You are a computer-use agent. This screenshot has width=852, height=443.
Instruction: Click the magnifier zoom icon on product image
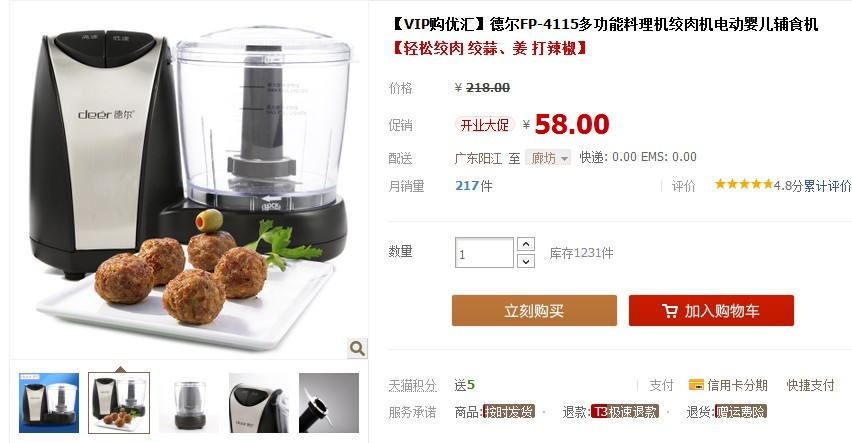tap(357, 348)
